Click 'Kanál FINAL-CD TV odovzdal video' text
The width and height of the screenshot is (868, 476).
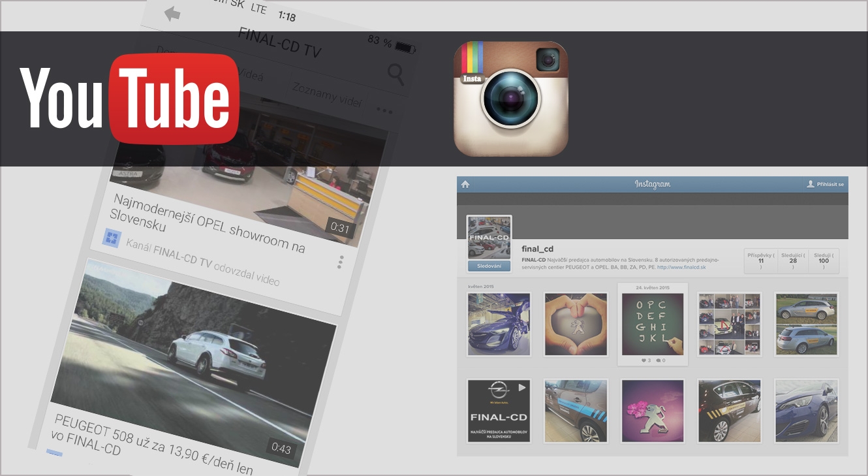point(202,261)
